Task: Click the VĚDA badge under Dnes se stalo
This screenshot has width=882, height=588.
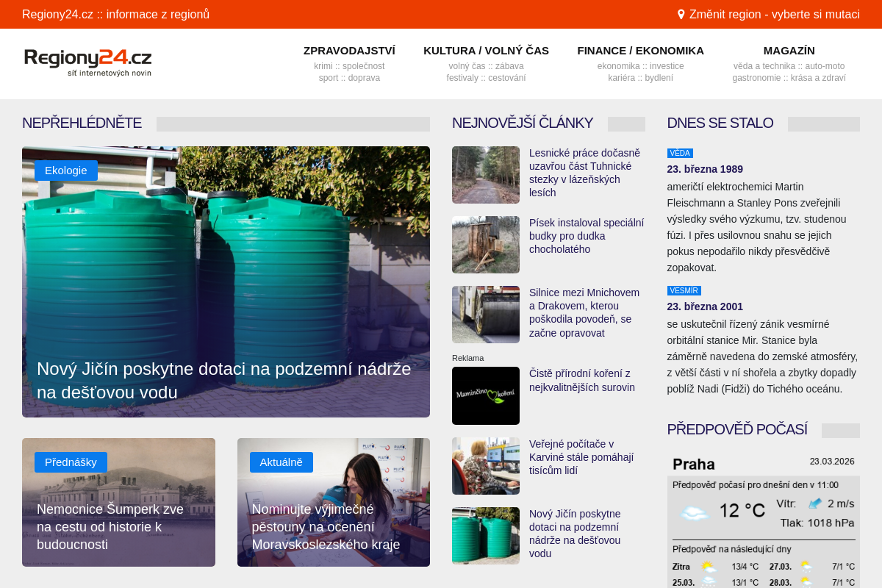Action: [680, 153]
